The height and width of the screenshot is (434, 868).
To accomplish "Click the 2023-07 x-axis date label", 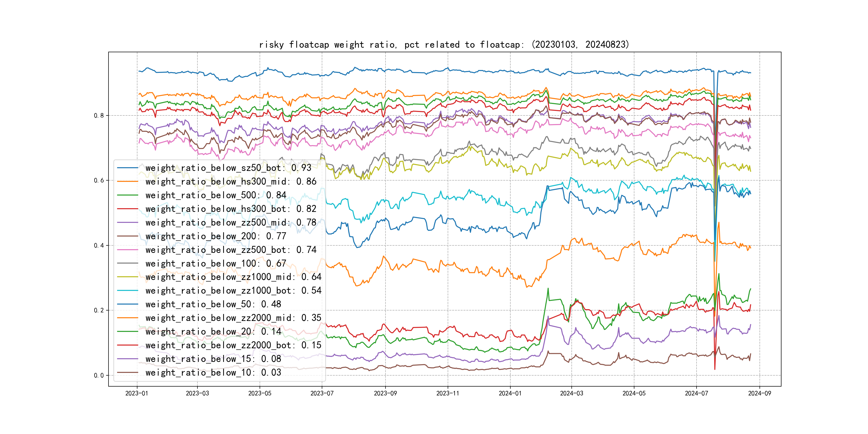I will tap(322, 393).
